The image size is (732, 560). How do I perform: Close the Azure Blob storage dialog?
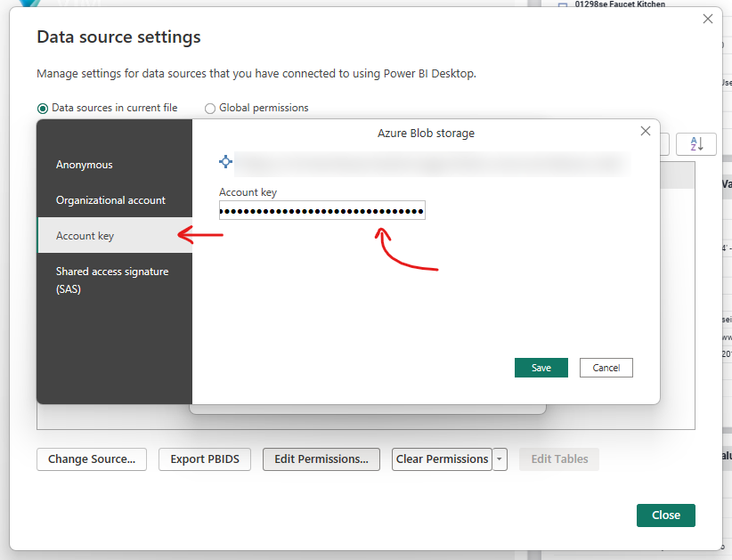[x=646, y=132]
